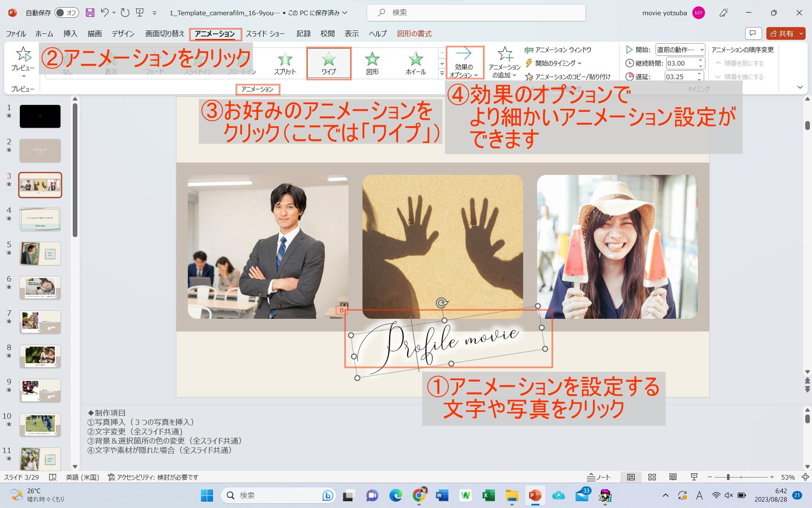The height and width of the screenshot is (508, 812).
Task: Open Microsoft Edge from taskbar
Action: pos(395,495)
